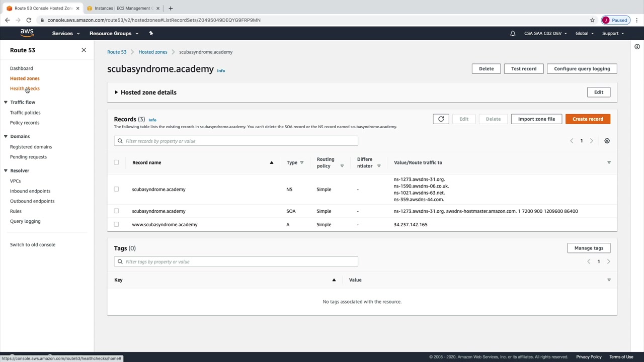Open VPCs under Resolver
Viewport: 644px width, 362px height.
coord(16,181)
